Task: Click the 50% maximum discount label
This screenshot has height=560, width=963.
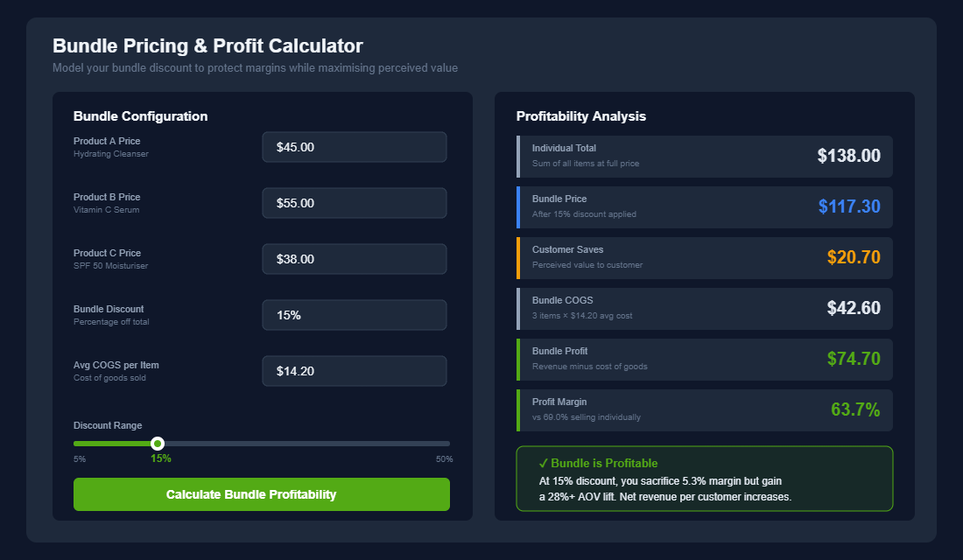Action: 445,458
